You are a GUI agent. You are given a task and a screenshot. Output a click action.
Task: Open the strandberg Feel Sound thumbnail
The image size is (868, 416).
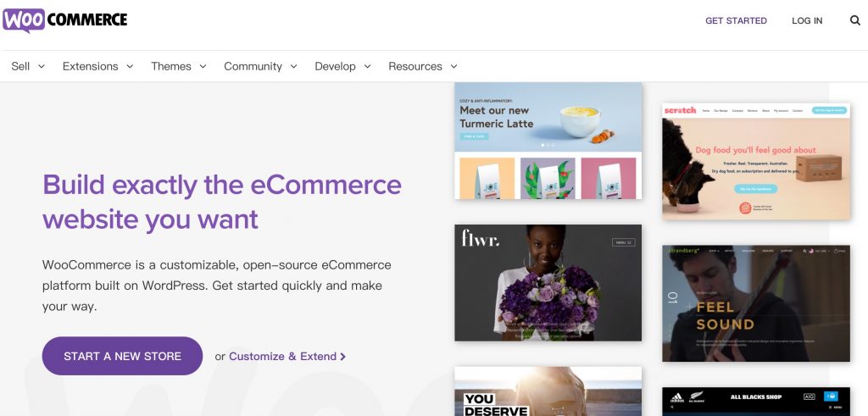pyautogui.click(x=755, y=303)
